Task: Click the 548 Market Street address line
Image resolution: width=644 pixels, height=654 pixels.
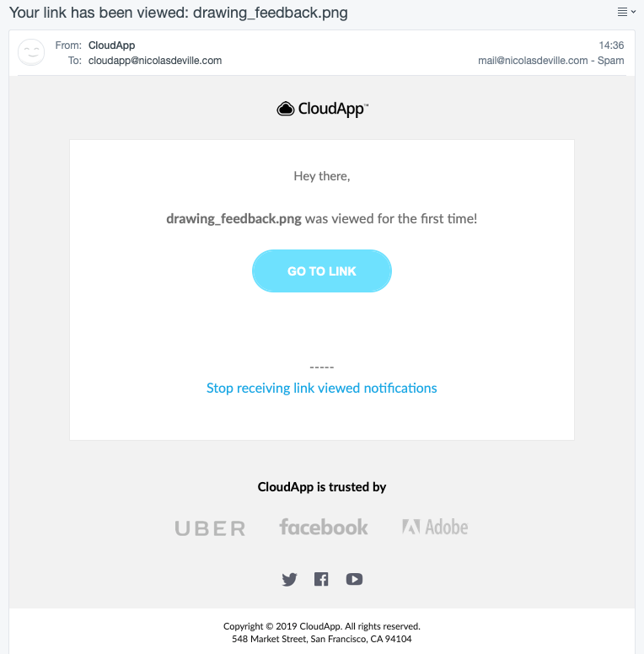Action: click(322, 639)
